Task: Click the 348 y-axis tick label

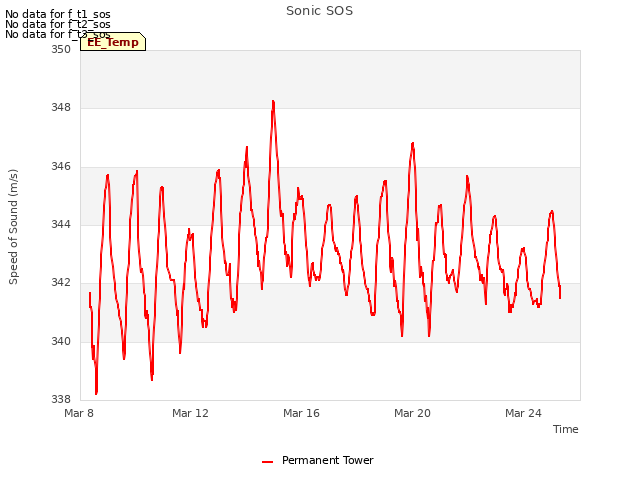Action: 61,108
